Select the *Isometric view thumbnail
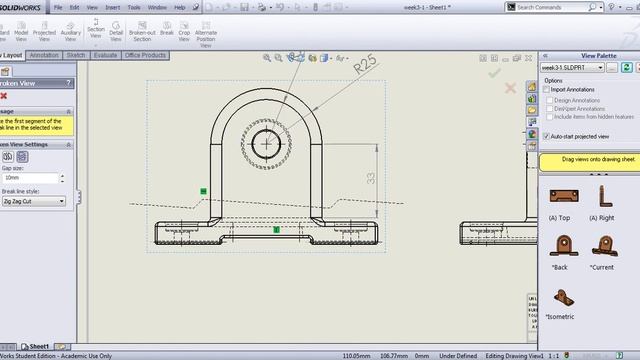Viewport: 640px width, 360px height. pos(564,297)
